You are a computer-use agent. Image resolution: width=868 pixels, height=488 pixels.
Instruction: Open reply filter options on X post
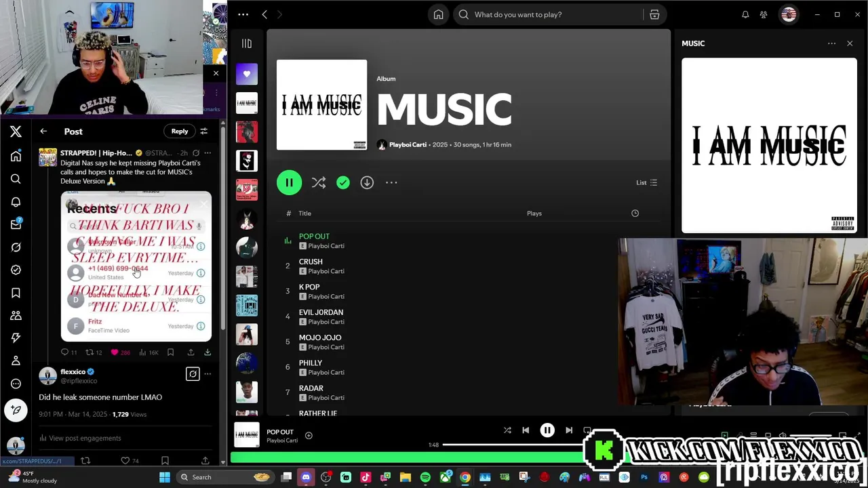pos(203,131)
